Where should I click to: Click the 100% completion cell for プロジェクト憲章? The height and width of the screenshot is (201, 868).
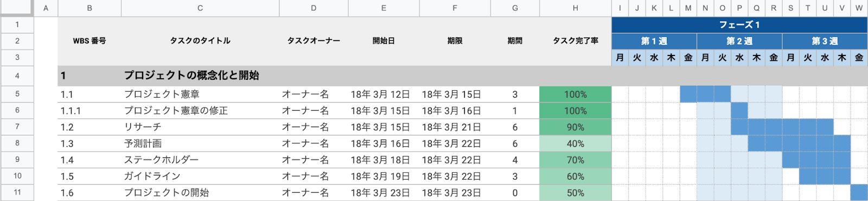[575, 95]
